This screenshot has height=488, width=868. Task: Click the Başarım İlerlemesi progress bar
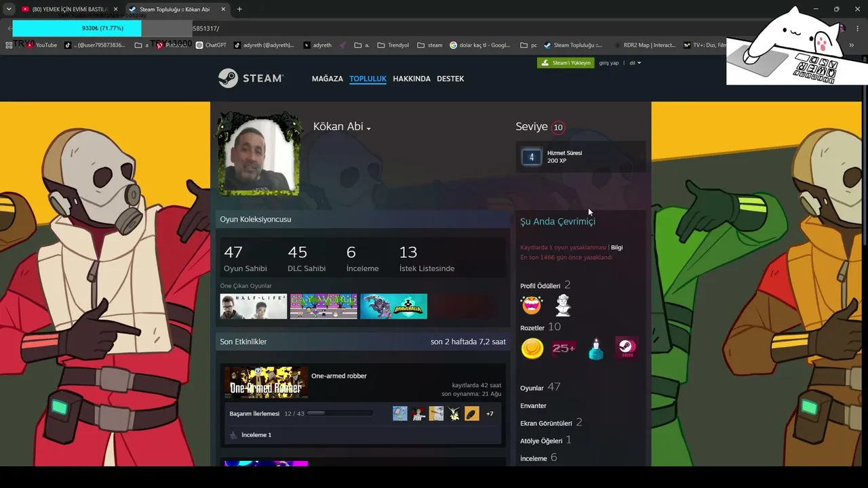(340, 413)
